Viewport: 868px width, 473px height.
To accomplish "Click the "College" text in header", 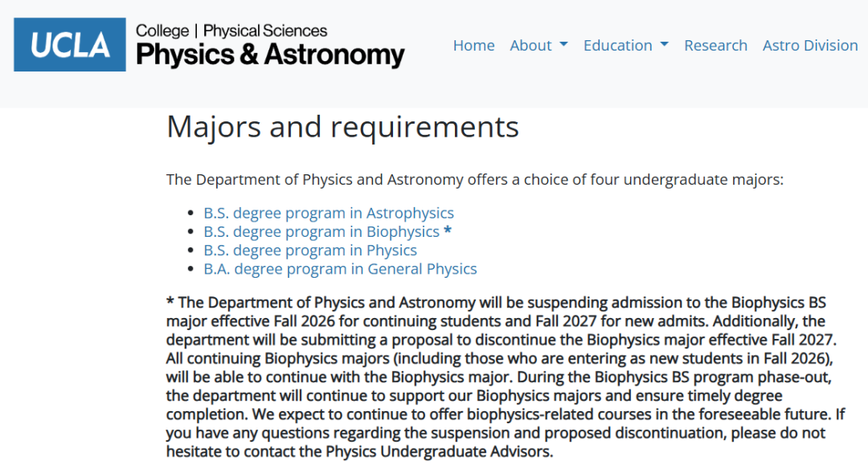I will click(x=162, y=31).
